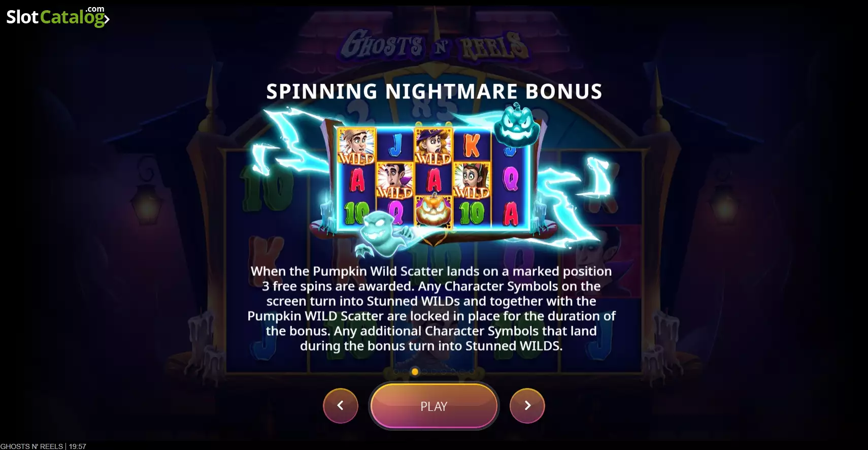Jump to the fifth slide pagination dot

[433, 371]
